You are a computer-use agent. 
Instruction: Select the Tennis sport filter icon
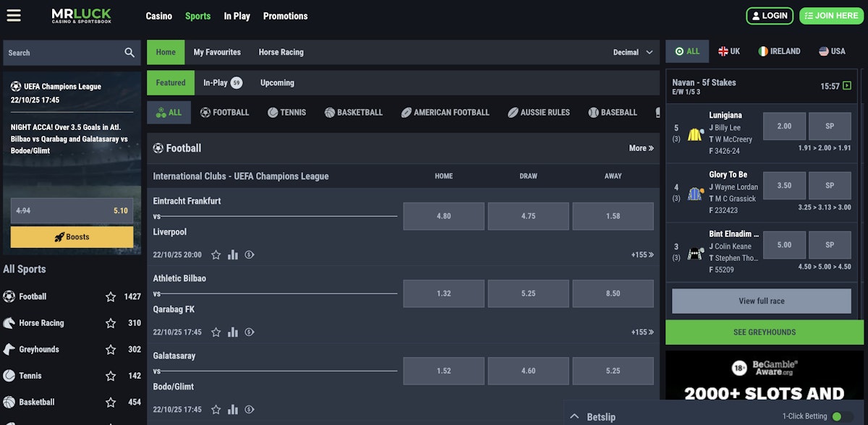click(273, 113)
